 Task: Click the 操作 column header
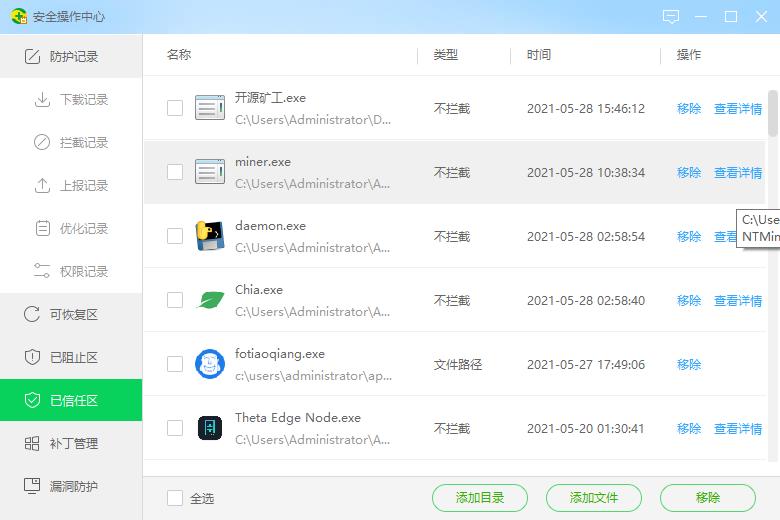tap(689, 55)
